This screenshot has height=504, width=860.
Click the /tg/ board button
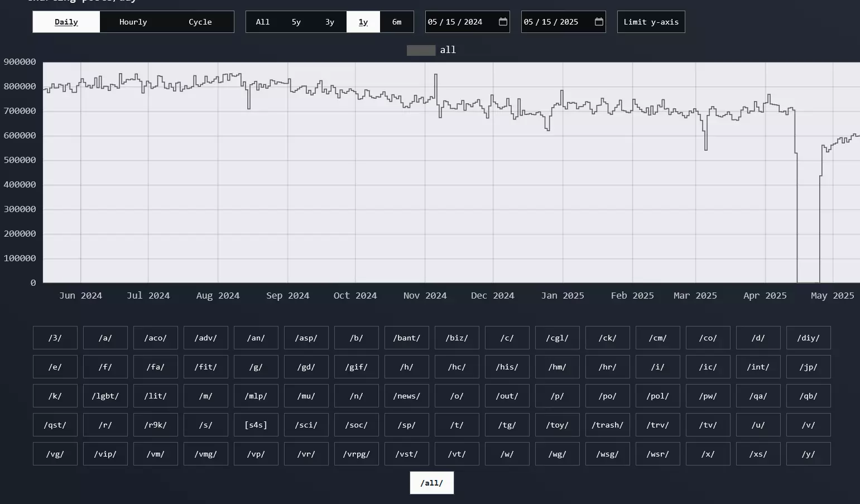click(507, 425)
